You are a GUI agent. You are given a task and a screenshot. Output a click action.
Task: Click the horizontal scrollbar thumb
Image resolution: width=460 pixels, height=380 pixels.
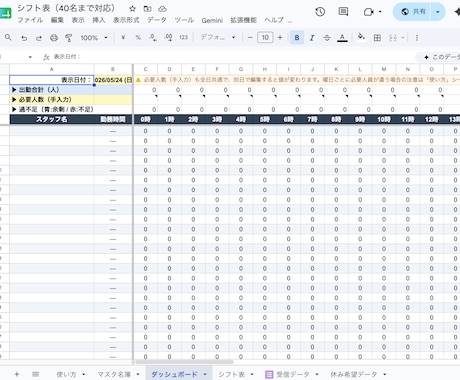184,362
